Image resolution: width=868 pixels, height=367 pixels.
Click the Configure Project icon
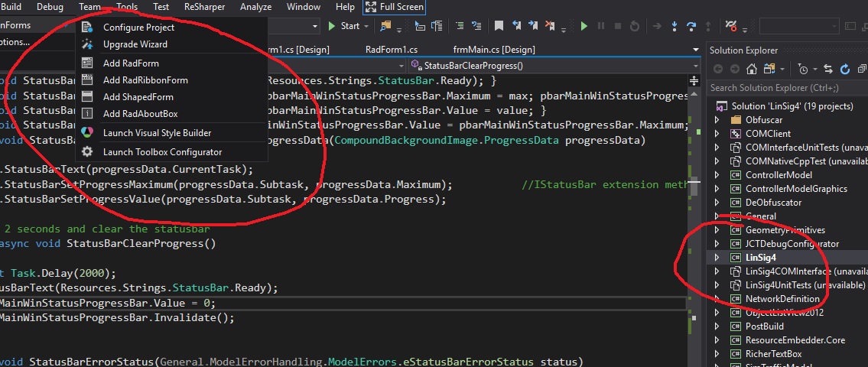[x=87, y=27]
